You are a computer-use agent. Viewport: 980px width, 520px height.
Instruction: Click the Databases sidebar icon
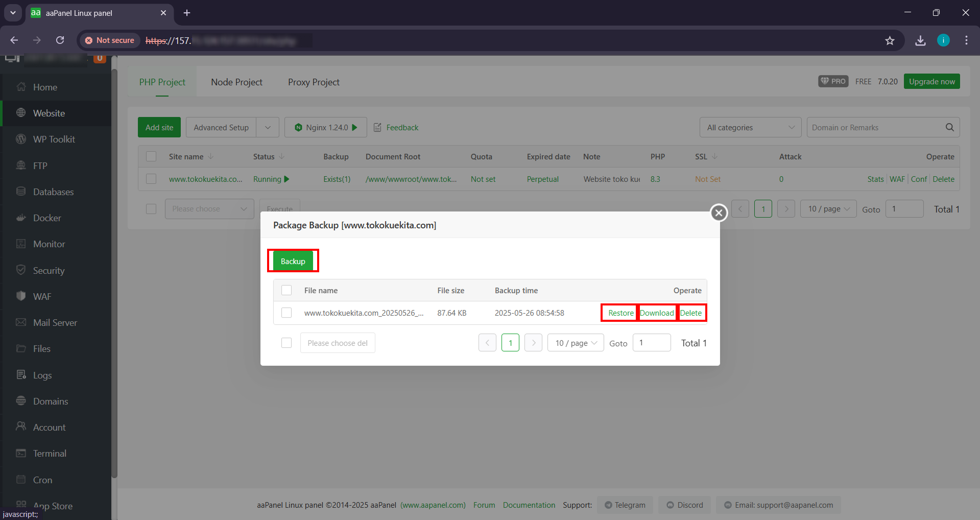point(21,192)
